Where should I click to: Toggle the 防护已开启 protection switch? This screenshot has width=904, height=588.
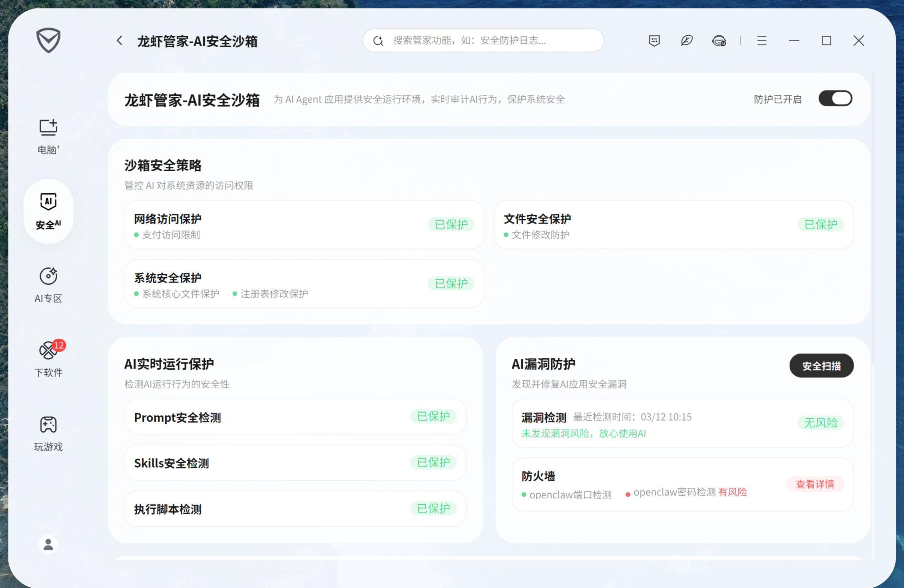coord(835,99)
